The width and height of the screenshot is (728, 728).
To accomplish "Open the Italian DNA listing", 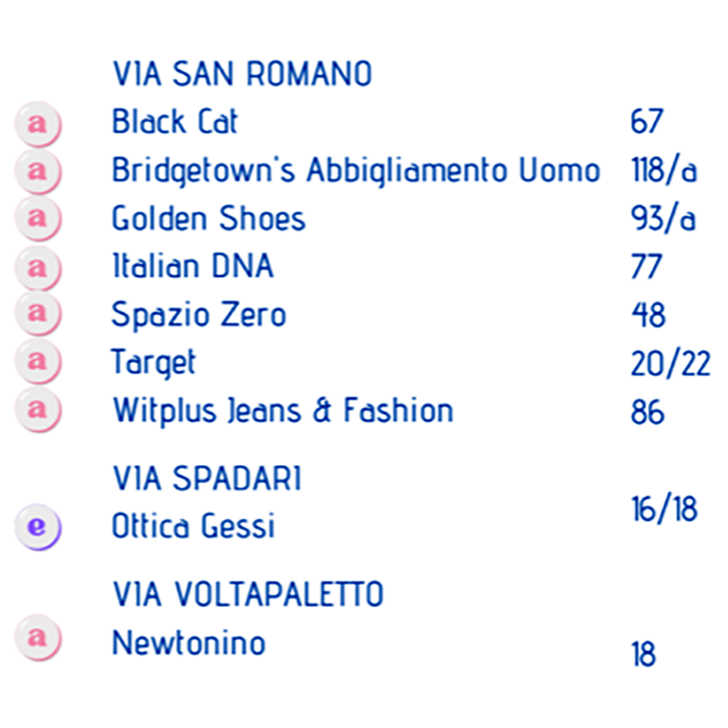I will point(193,266).
